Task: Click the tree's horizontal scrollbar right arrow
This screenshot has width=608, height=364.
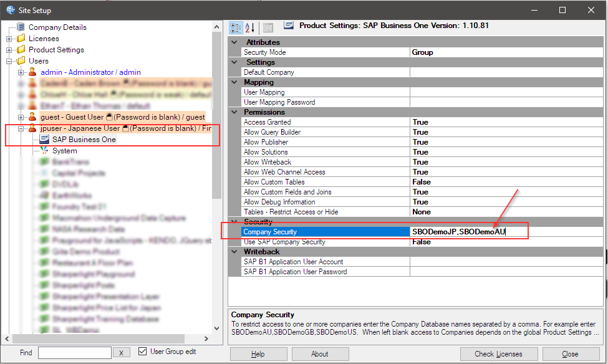Action: pyautogui.click(x=206, y=339)
